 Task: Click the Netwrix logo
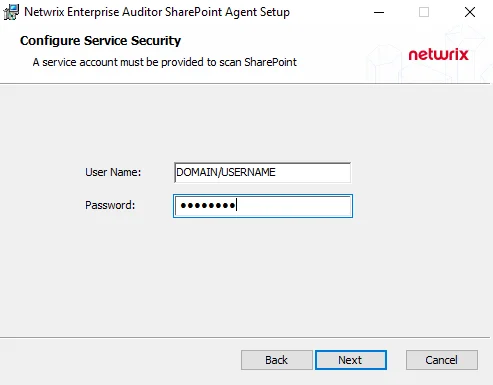tap(439, 54)
